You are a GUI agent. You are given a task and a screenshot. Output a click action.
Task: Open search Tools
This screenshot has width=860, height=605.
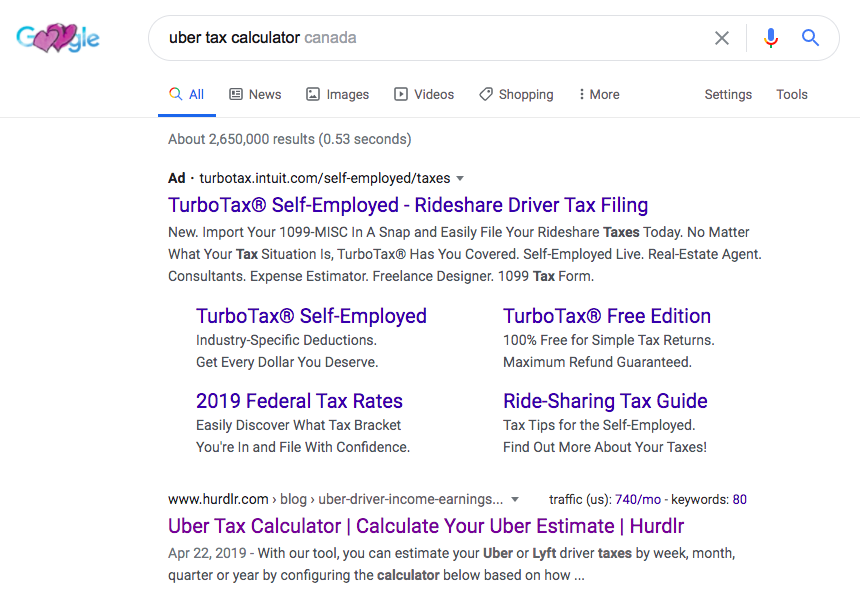791,94
